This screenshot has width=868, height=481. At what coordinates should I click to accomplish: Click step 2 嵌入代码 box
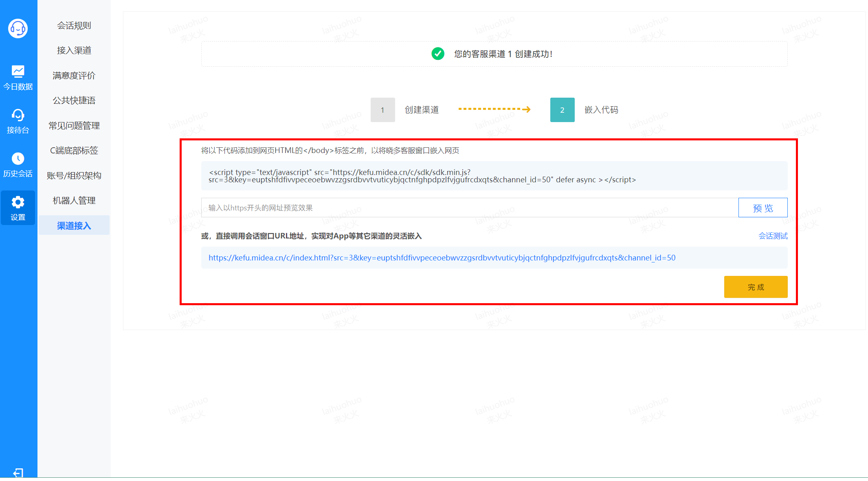tap(563, 110)
